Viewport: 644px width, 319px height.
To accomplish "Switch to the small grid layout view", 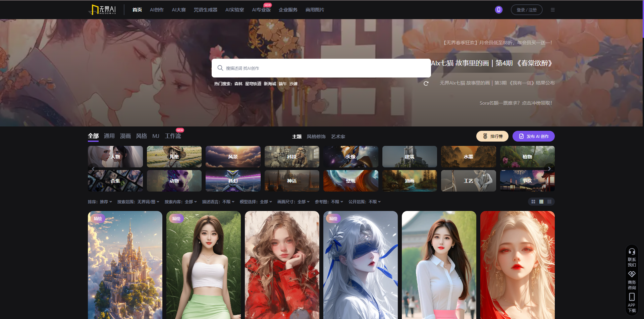I will click(x=533, y=202).
